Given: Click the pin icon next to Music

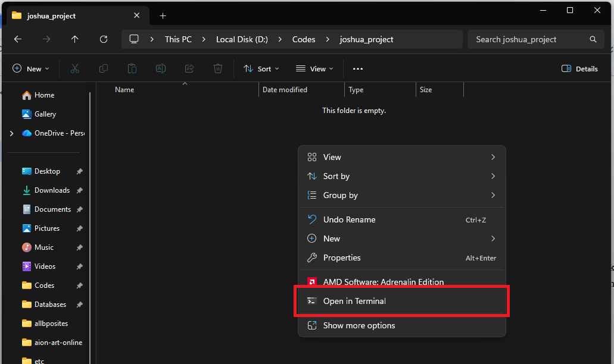Looking at the screenshot, I should [79, 247].
